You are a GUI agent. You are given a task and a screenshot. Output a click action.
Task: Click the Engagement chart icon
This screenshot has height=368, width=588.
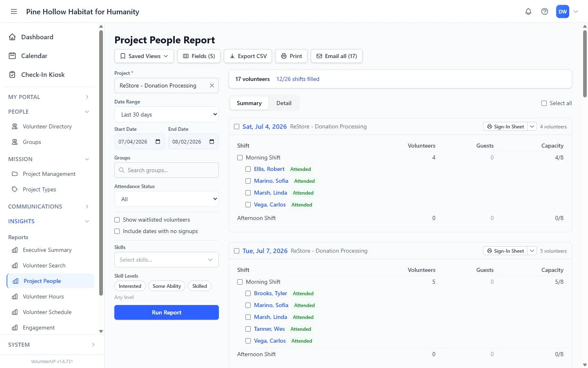click(15, 328)
